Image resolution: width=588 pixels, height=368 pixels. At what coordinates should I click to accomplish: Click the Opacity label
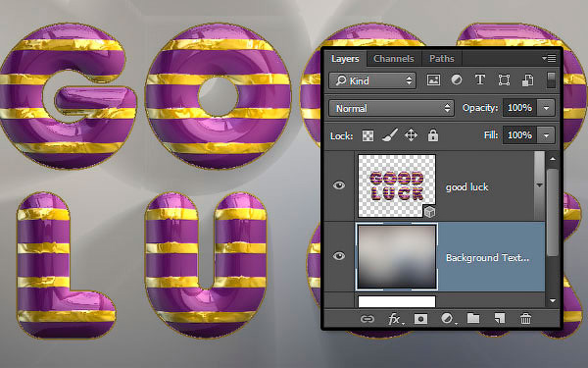click(480, 108)
